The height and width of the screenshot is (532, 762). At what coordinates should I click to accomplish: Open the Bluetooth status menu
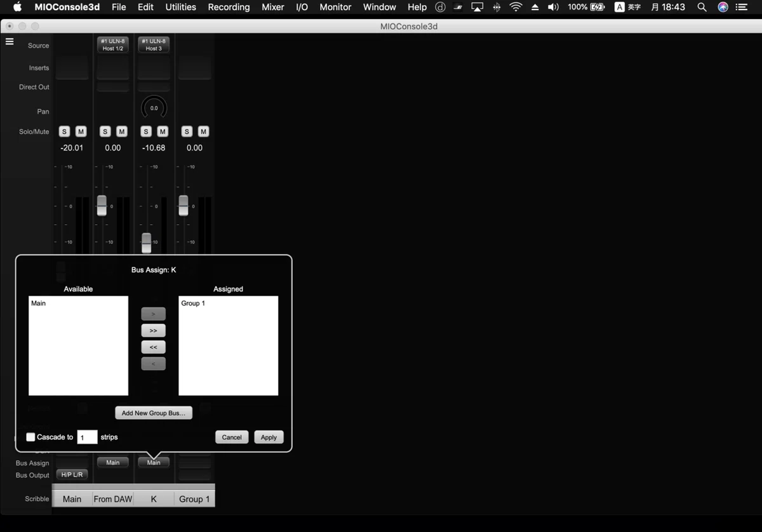497,7
